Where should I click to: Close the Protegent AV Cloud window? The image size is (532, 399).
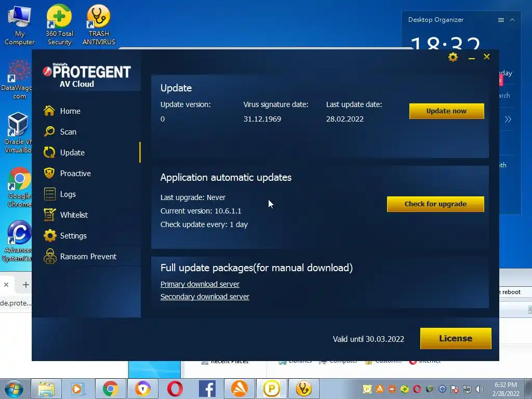click(487, 57)
